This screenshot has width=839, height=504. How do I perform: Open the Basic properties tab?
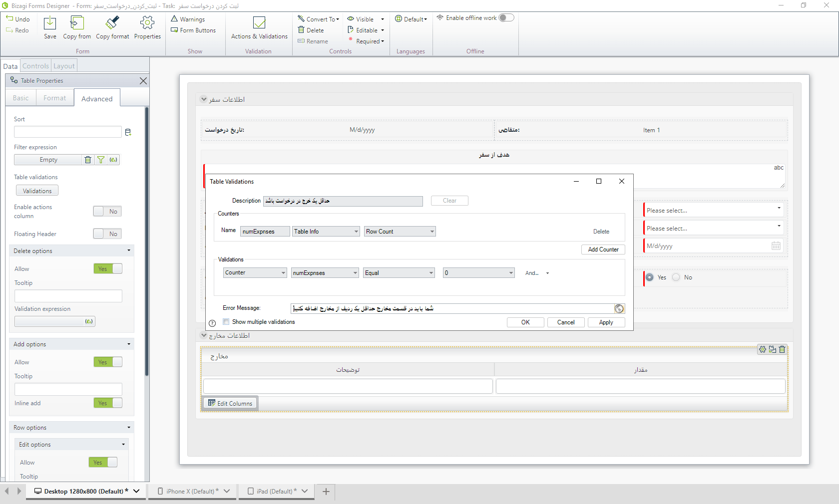21,98
